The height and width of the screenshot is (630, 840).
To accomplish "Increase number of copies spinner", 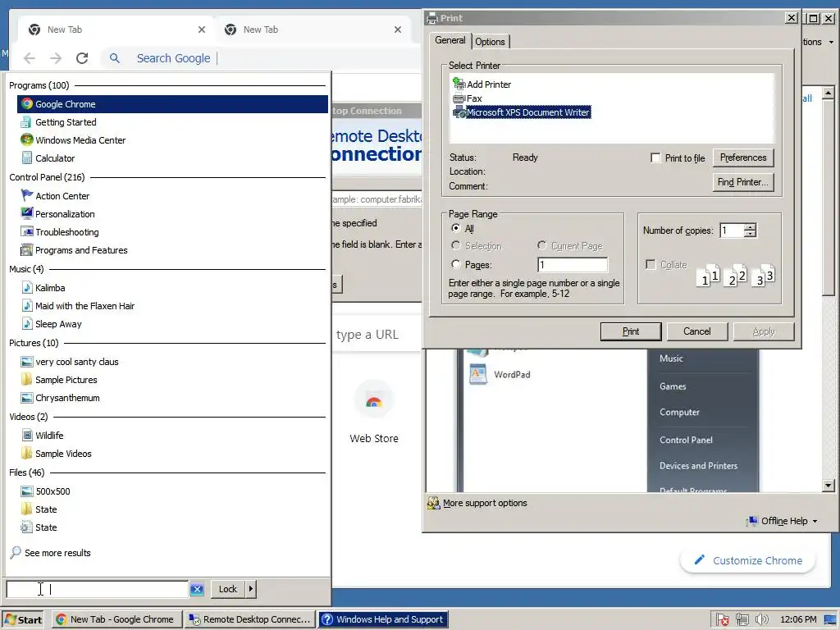I will [x=750, y=226].
